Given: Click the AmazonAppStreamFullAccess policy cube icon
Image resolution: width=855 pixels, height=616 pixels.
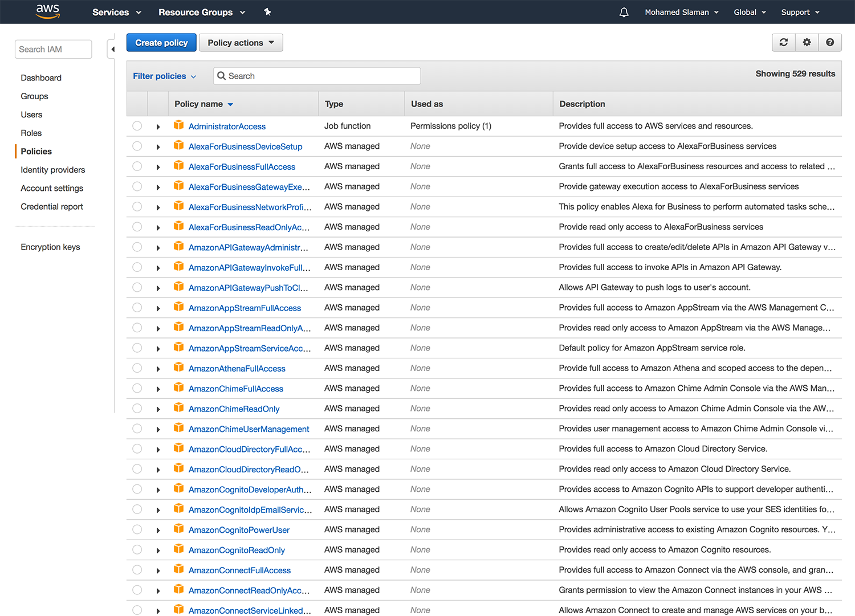Looking at the screenshot, I should 179,307.
